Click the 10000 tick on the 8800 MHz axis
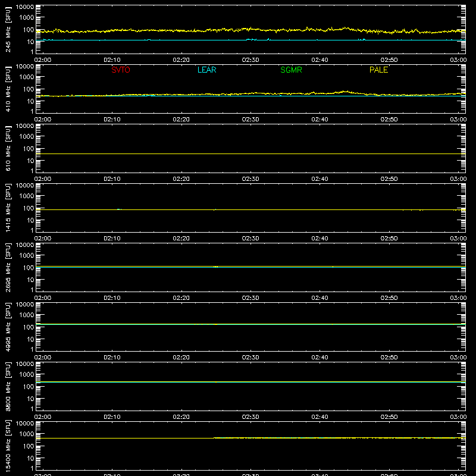This screenshot has height=476, width=476. pyautogui.click(x=25, y=364)
